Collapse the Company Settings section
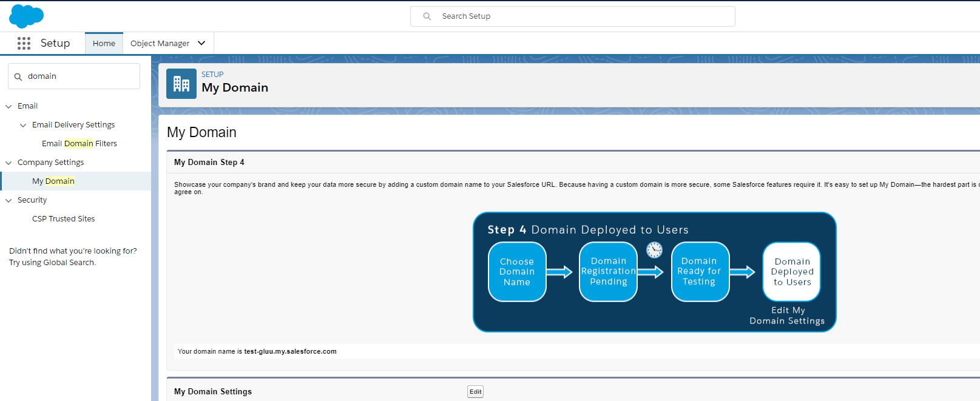 pos(8,163)
